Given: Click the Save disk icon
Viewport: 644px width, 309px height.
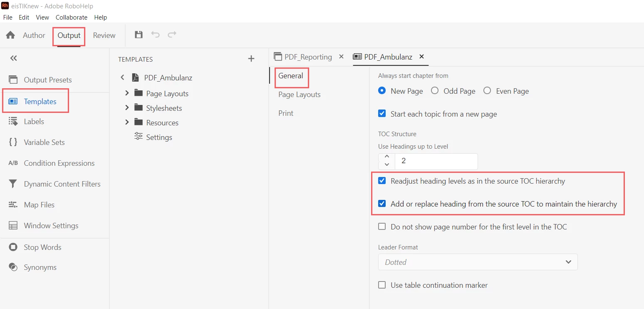Looking at the screenshot, I should [139, 35].
